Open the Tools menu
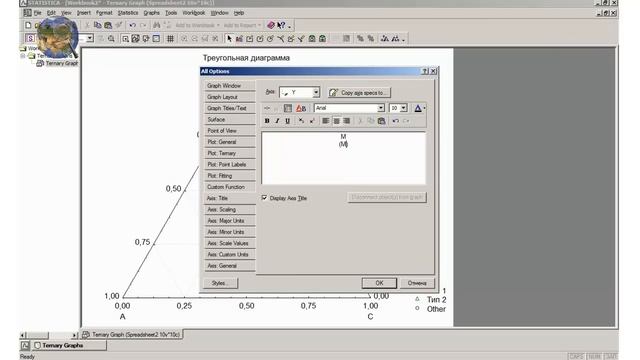Viewport: 640px width, 360px height. point(171,13)
